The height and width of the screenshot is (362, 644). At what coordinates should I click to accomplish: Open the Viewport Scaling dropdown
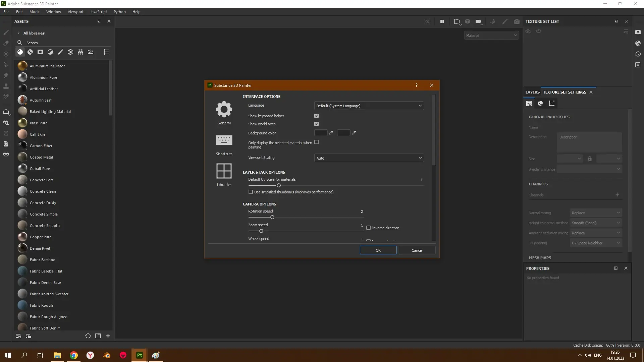point(369,158)
